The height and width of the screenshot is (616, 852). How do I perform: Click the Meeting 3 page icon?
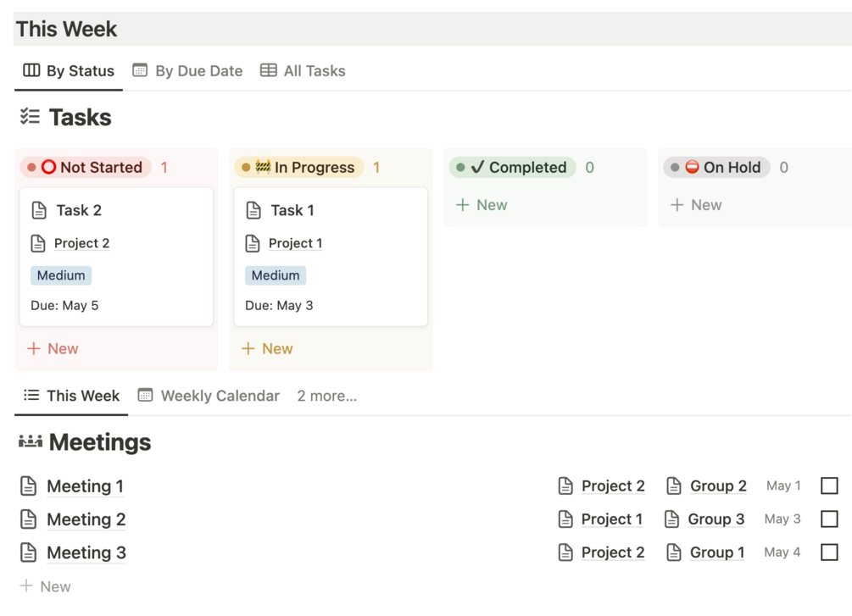coord(29,552)
